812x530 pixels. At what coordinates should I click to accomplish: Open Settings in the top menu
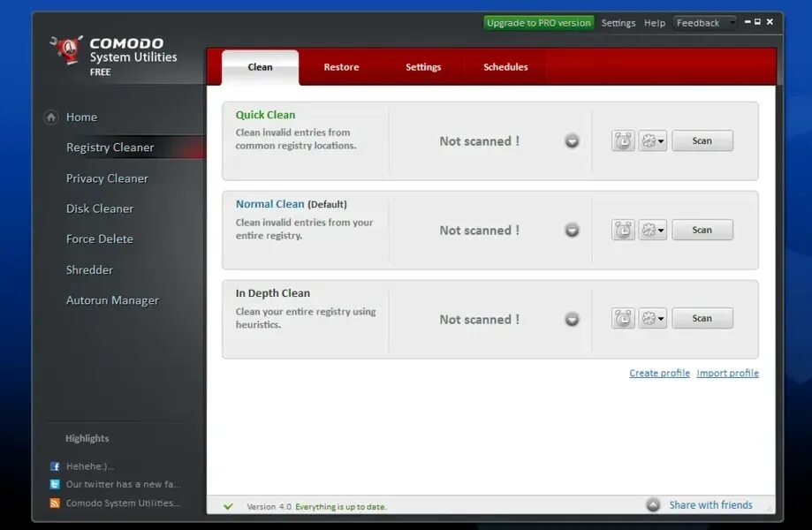pos(618,23)
